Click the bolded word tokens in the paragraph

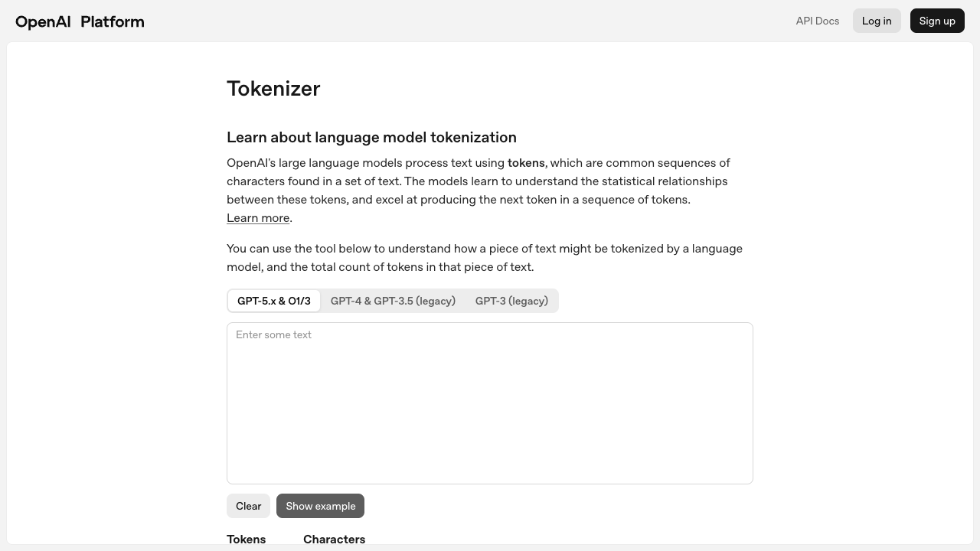click(526, 163)
